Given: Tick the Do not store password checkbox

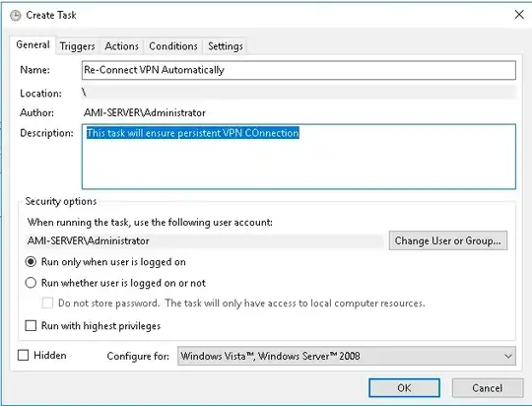Looking at the screenshot, I should (47, 303).
